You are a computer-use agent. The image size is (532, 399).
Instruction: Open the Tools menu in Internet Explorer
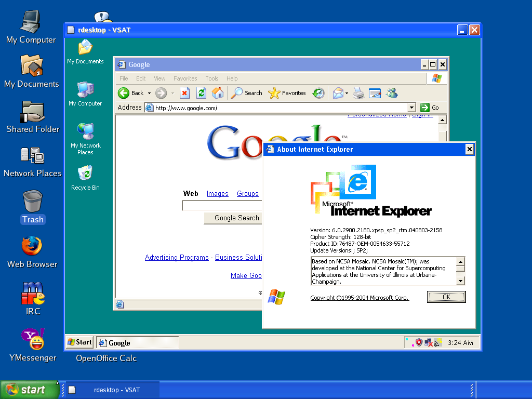212,78
